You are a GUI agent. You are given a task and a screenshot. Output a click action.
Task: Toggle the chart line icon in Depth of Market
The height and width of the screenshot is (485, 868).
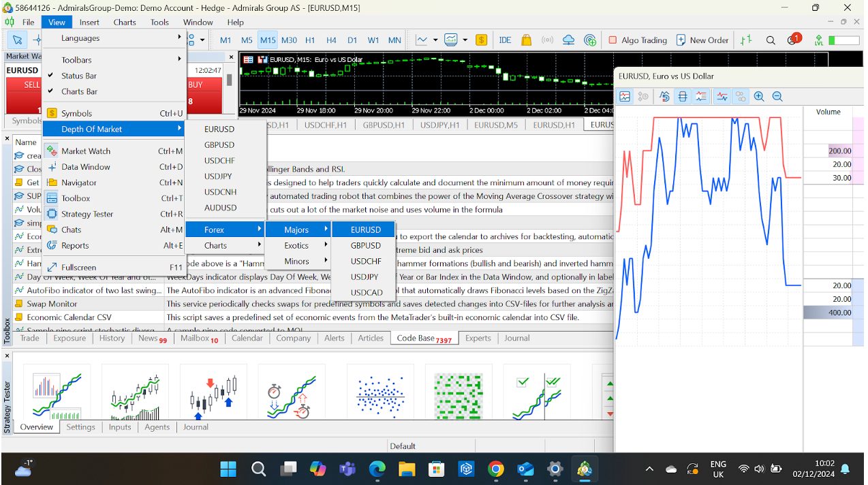pos(722,97)
